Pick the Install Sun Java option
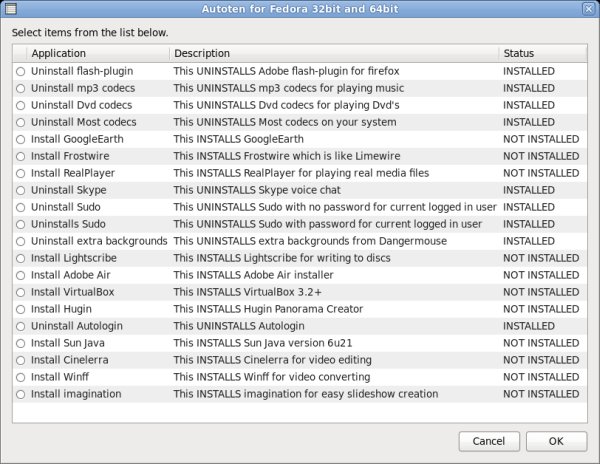 coord(20,343)
